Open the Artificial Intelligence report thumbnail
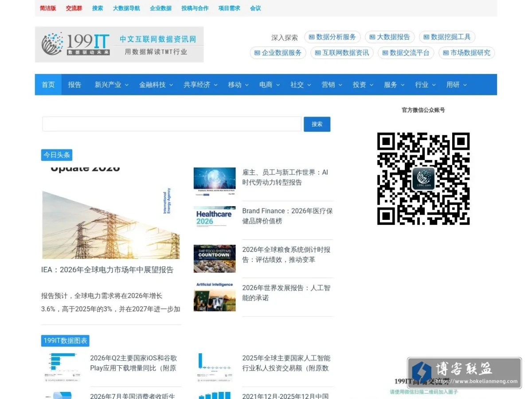The height and width of the screenshot is (399, 532). point(215,297)
